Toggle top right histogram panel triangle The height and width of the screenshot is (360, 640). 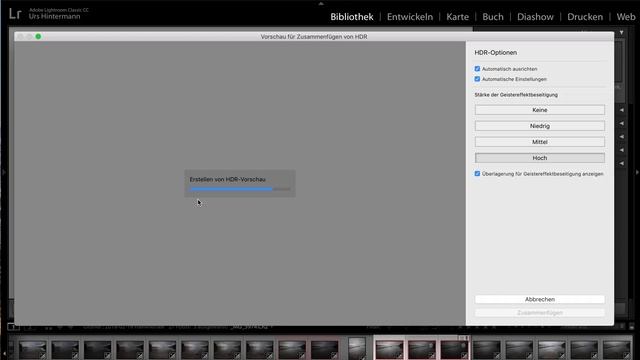(x=621, y=32)
